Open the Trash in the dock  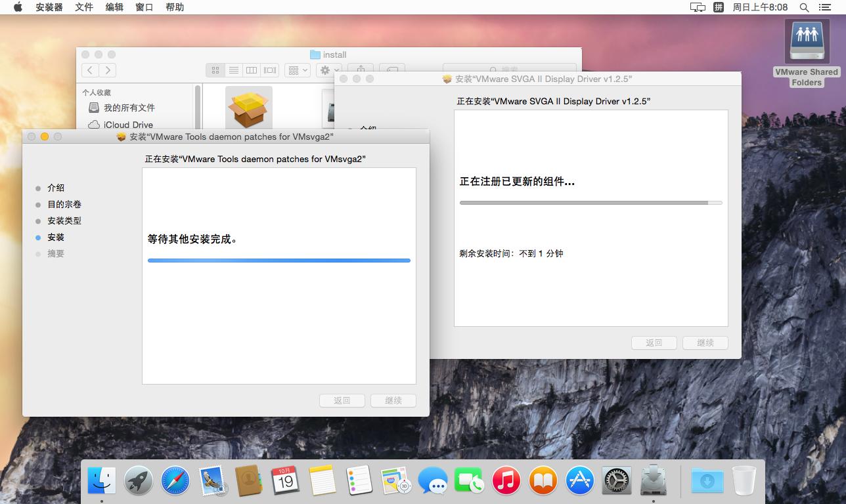(x=744, y=481)
